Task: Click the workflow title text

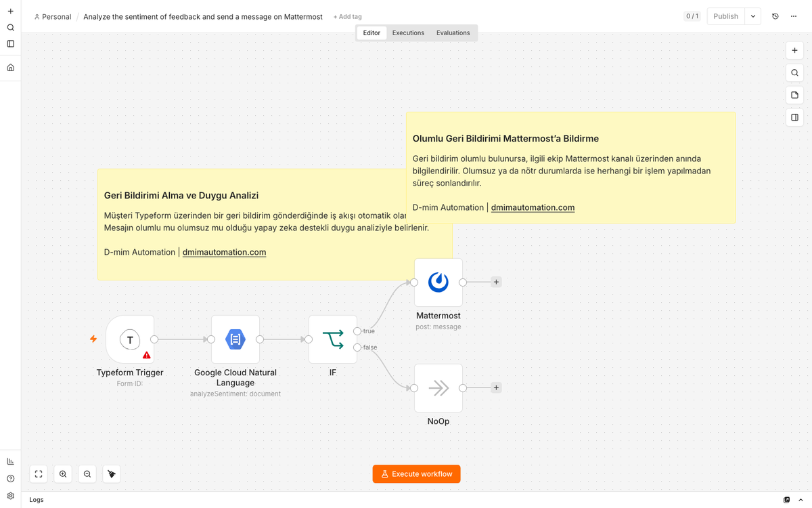Action: pos(203,17)
